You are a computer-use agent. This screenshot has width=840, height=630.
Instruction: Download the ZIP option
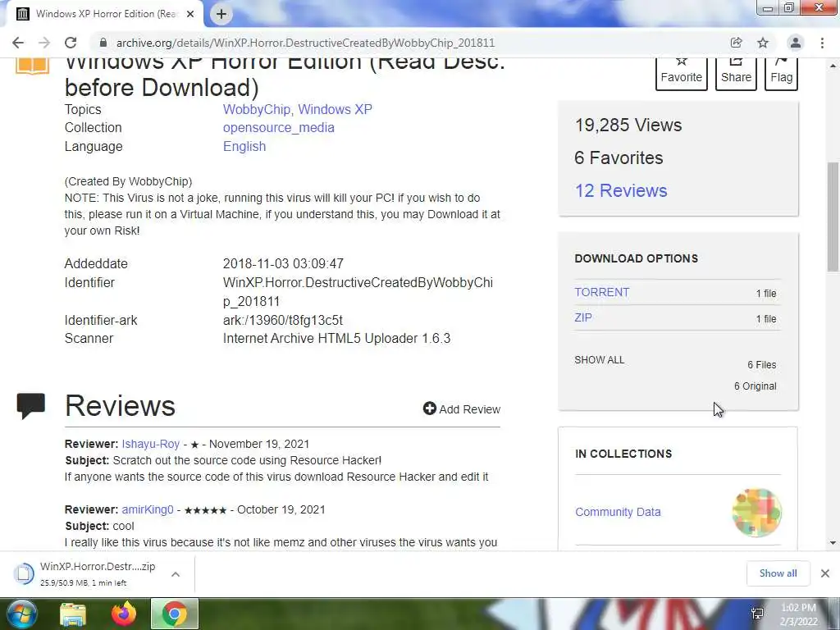[583, 317]
